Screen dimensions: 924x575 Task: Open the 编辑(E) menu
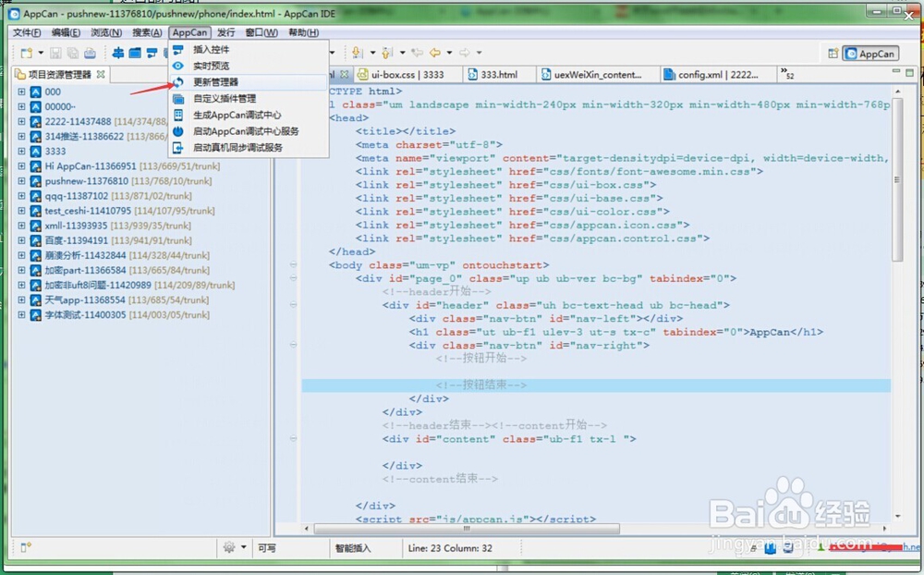pyautogui.click(x=66, y=32)
